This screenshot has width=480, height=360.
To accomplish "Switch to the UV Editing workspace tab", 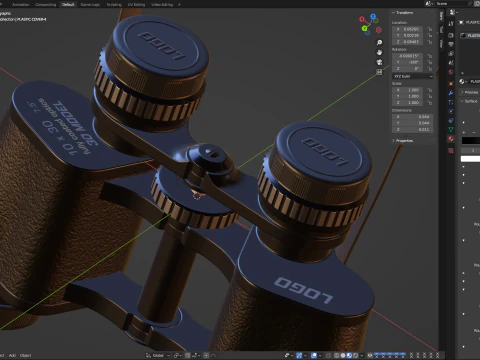I will tap(136, 5).
